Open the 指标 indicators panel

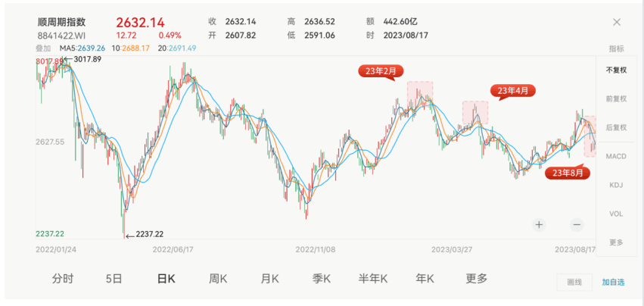tap(615, 48)
